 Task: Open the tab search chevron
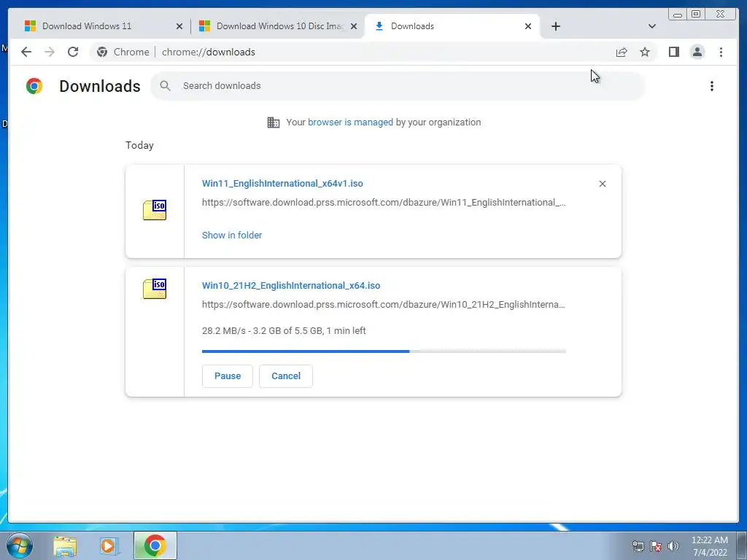pyautogui.click(x=652, y=26)
